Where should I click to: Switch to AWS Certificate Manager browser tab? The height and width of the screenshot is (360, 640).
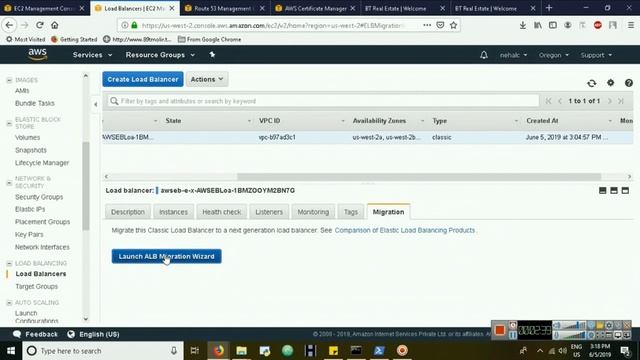[315, 8]
